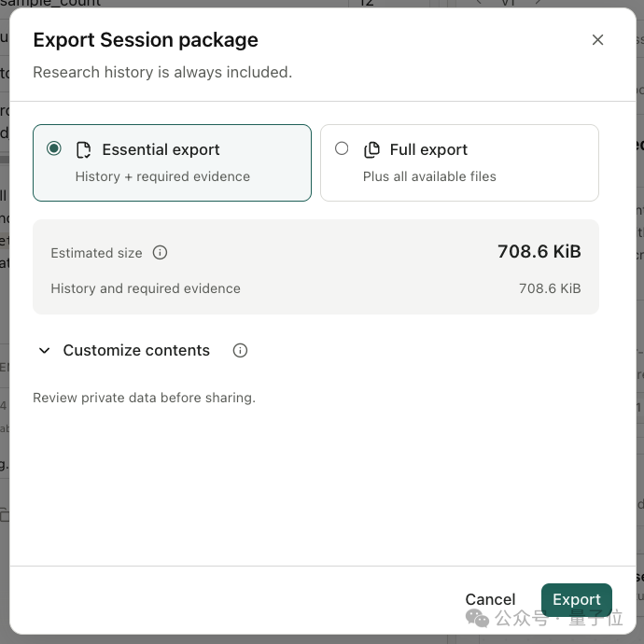This screenshot has width=644, height=644.
Task: Click the History + required evidence subtitle
Action: click(x=162, y=176)
